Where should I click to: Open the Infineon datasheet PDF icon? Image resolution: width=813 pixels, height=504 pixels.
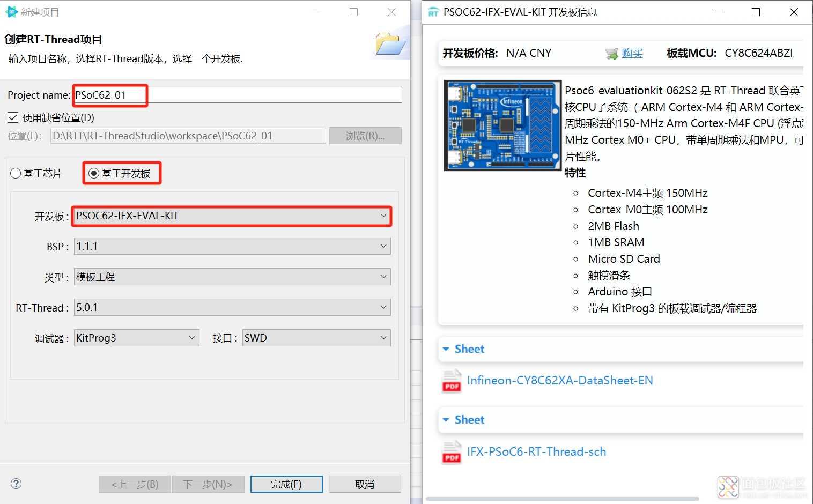click(452, 381)
